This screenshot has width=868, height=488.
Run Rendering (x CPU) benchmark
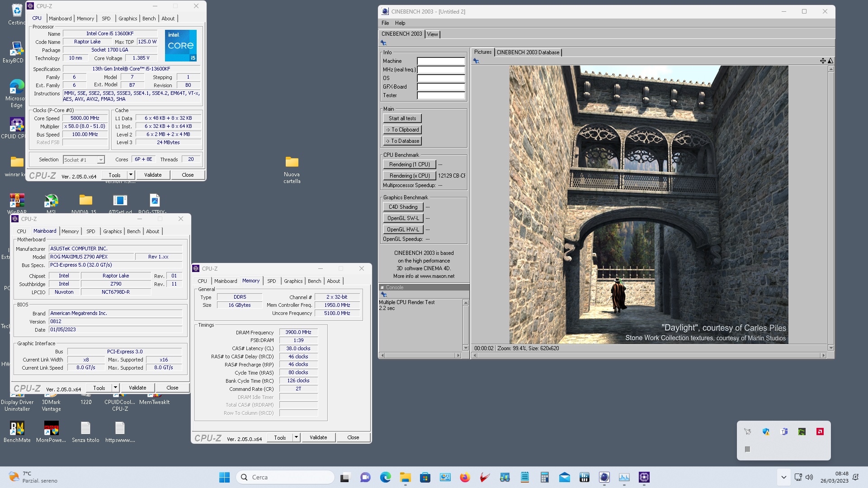(x=410, y=176)
